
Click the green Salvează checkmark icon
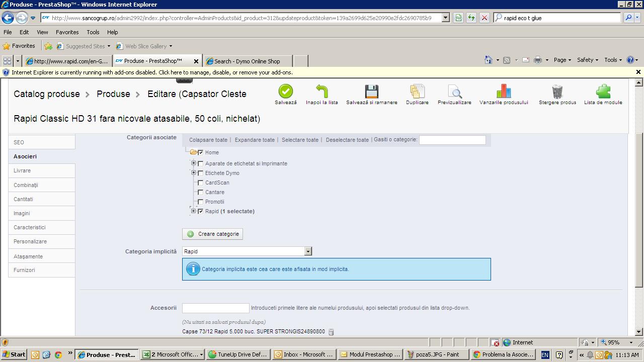tap(285, 92)
